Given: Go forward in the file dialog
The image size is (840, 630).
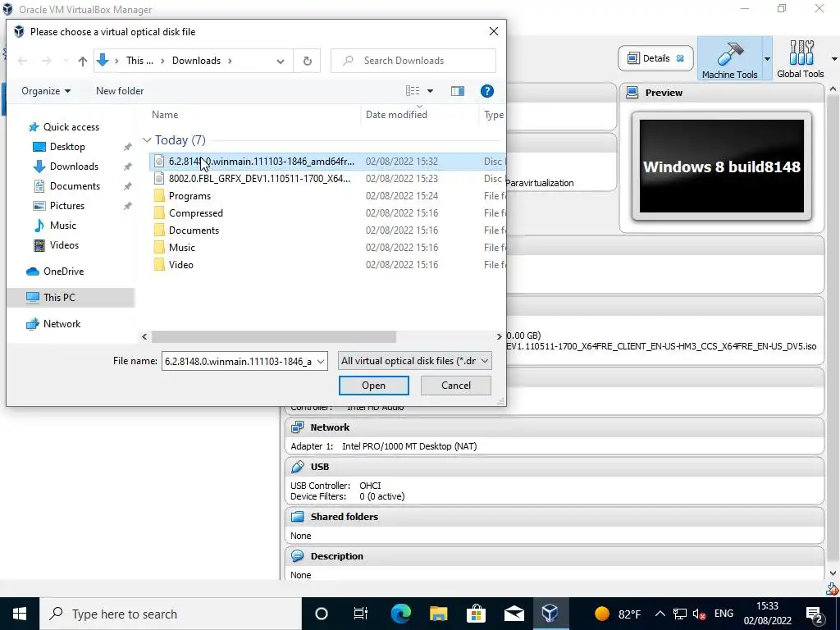Looking at the screenshot, I should [x=47, y=61].
